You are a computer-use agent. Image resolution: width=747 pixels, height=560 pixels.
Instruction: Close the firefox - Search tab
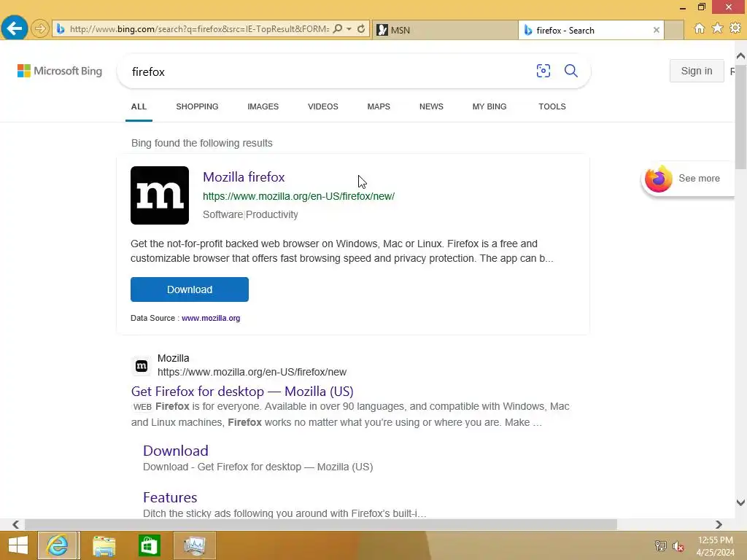pyautogui.click(x=656, y=30)
